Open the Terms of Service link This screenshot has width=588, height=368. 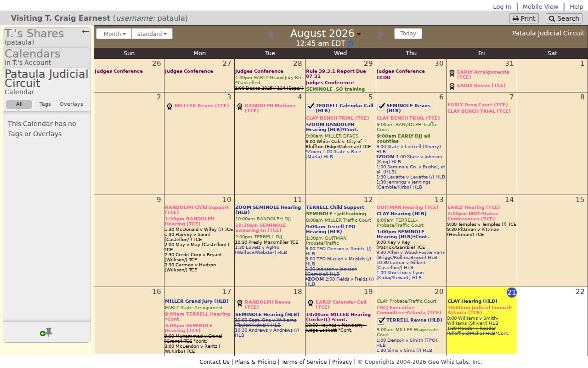coord(304,362)
